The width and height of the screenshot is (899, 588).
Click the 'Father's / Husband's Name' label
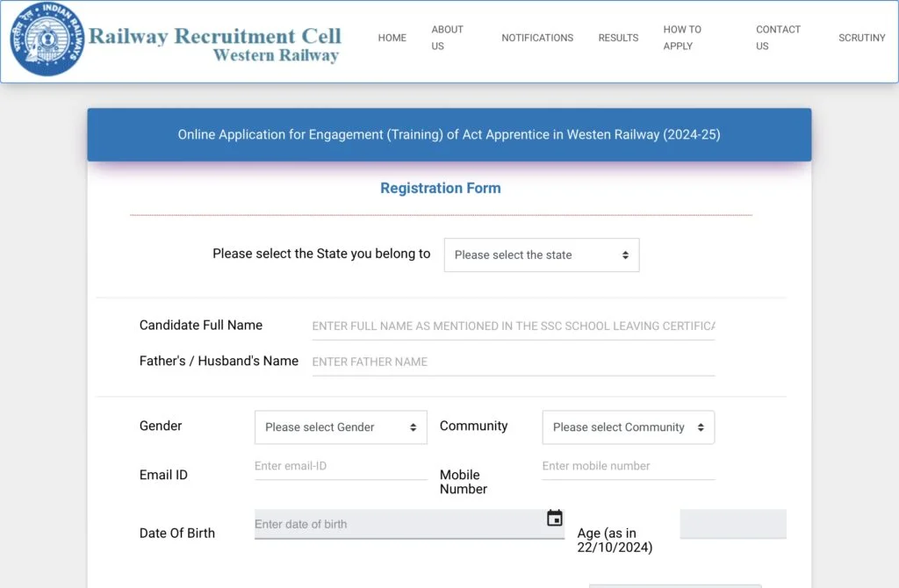click(219, 361)
